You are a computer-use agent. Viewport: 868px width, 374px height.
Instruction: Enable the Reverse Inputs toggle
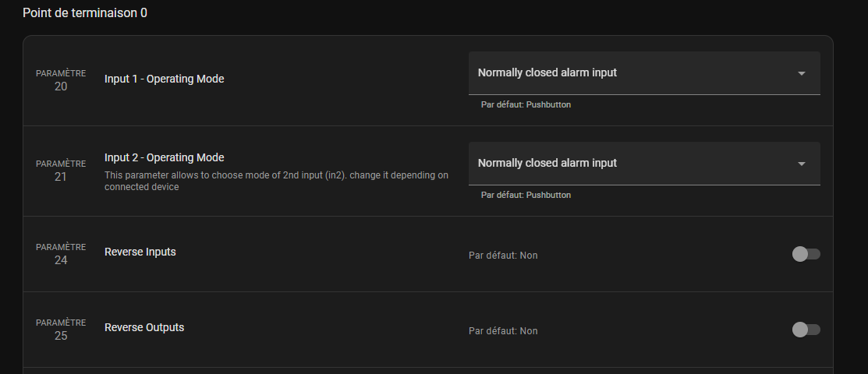point(806,254)
